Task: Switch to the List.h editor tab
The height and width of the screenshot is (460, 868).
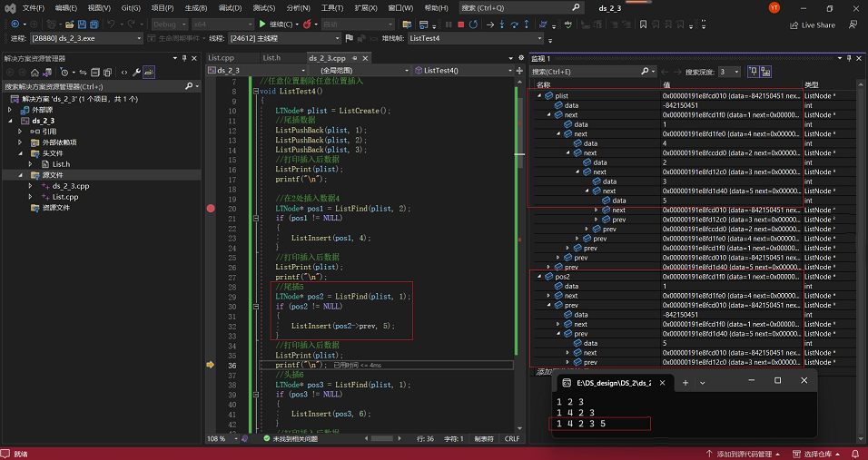Action: point(271,58)
